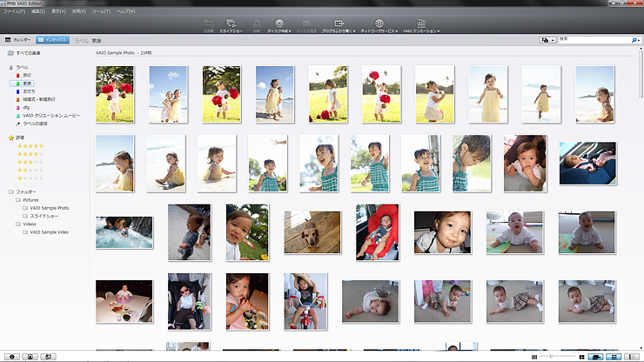The height and width of the screenshot is (362, 644).
Task: Open the File (ファイル) menu
Action: click(13, 10)
